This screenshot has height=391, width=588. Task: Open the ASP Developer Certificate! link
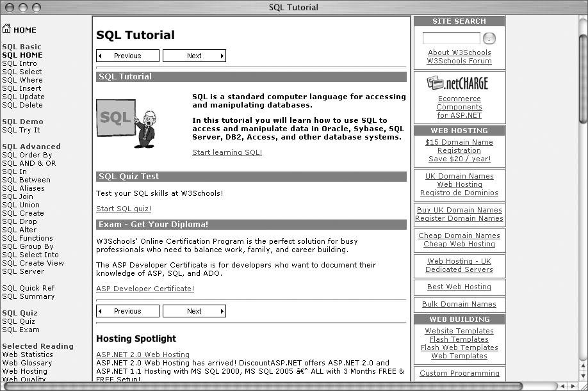coord(145,289)
